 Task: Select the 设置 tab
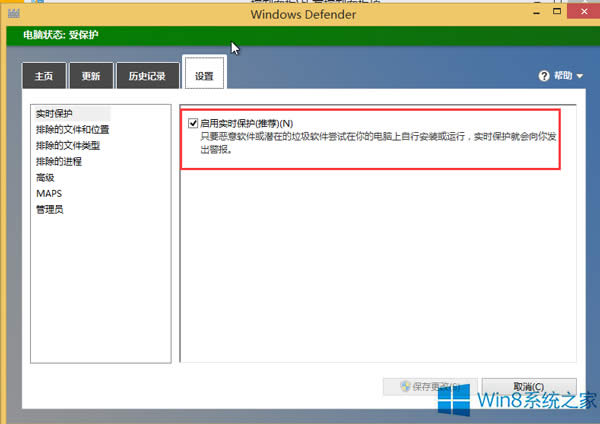tap(204, 73)
